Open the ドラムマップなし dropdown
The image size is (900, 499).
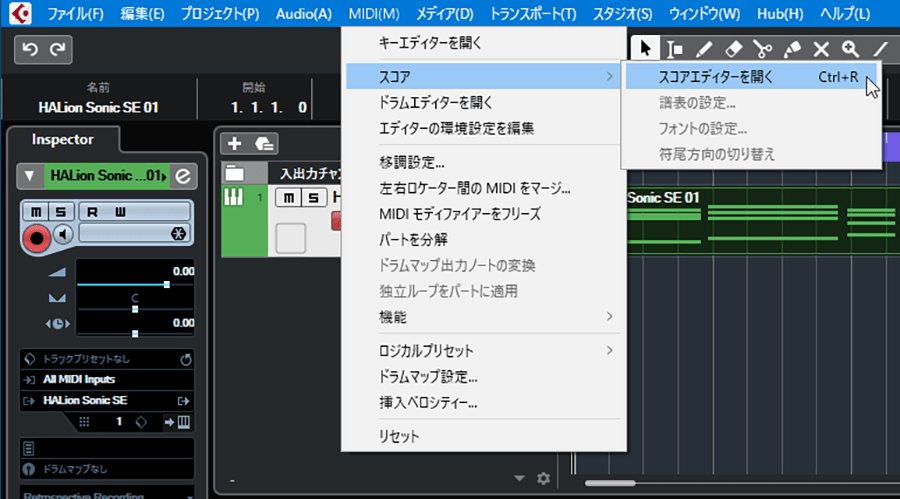tap(107, 469)
